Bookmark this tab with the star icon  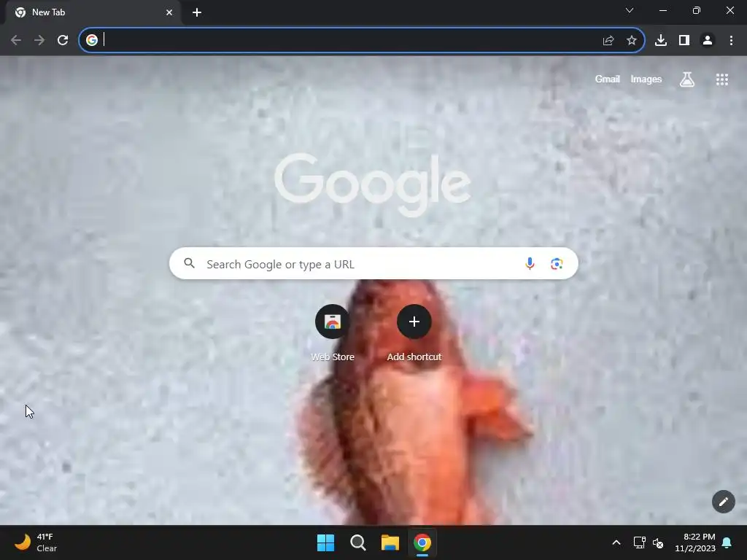(x=631, y=41)
